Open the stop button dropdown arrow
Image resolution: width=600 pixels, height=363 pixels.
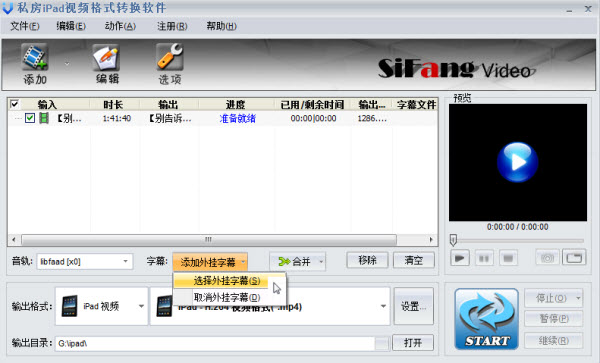pyautogui.click(x=579, y=298)
